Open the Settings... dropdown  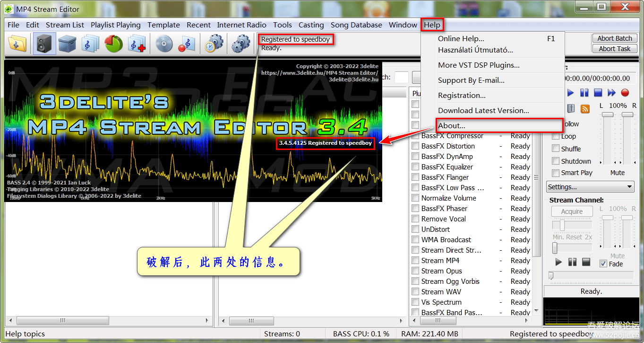tap(590, 187)
